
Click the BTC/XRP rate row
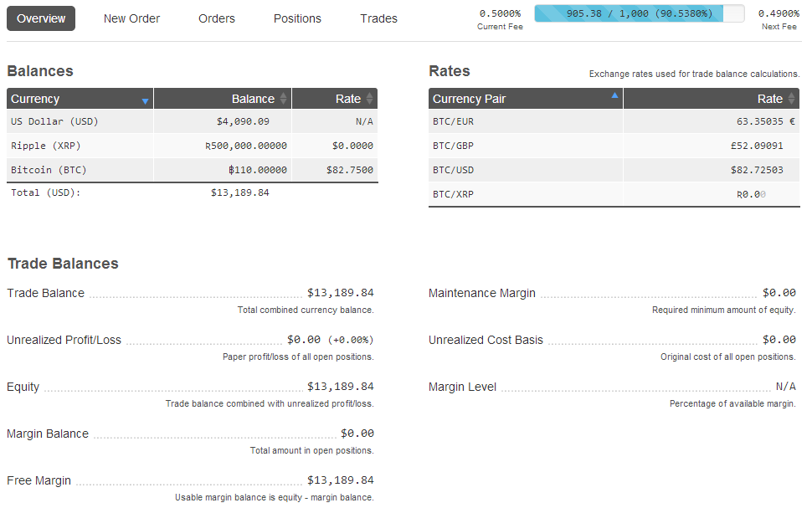pos(614,194)
